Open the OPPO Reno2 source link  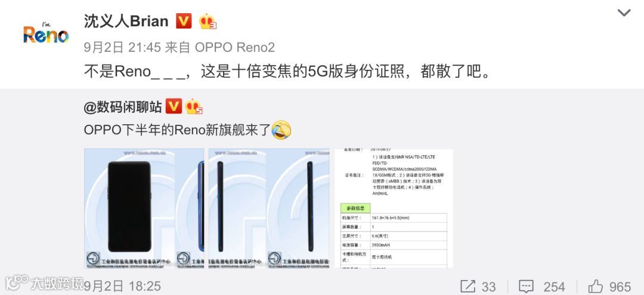tap(234, 48)
